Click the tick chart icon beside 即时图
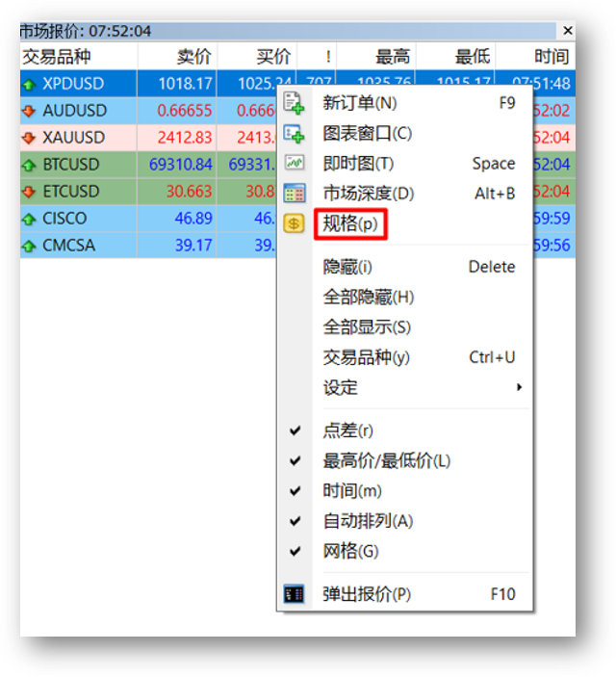This screenshot has height=677, width=616. pos(294,163)
